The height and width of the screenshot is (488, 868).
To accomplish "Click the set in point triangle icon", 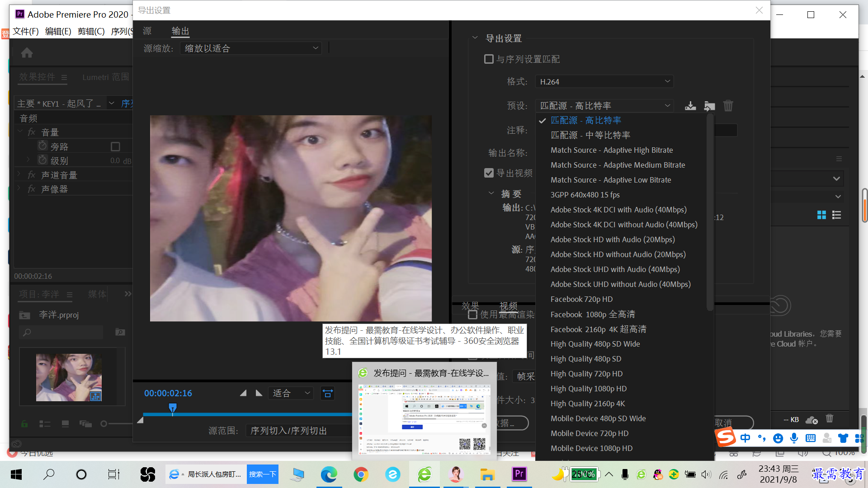I will click(243, 393).
